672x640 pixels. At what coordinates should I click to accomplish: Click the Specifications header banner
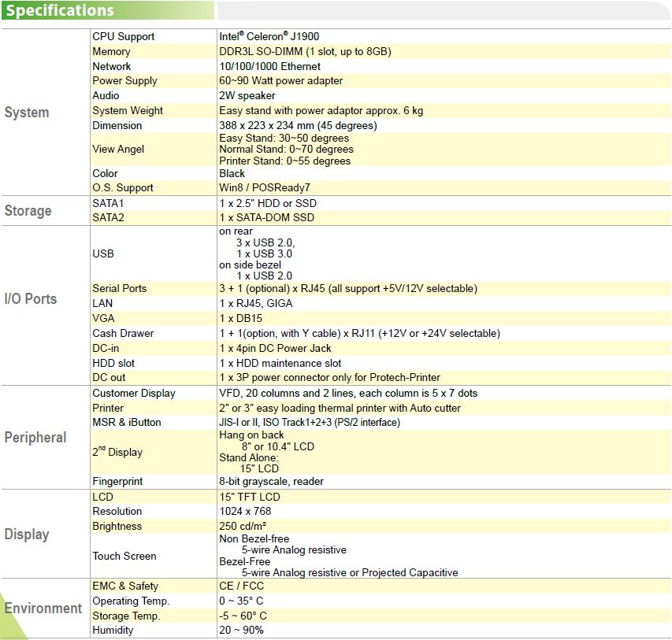coord(107,10)
